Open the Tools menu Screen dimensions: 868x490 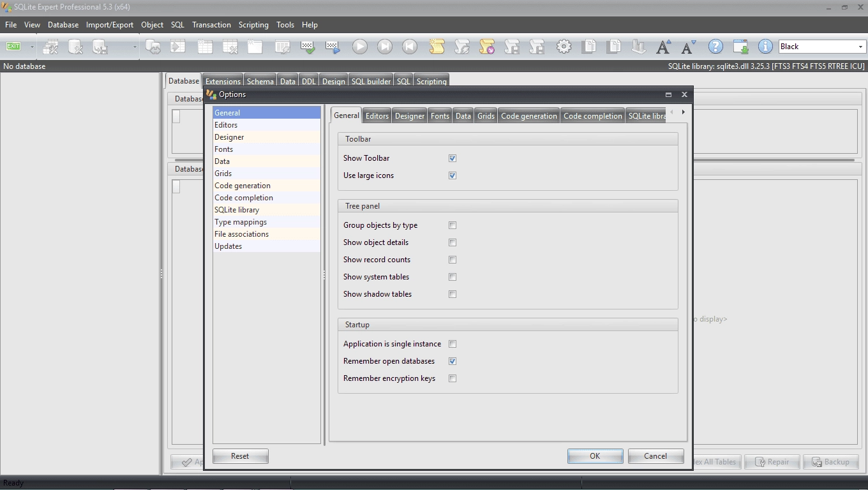click(x=285, y=25)
